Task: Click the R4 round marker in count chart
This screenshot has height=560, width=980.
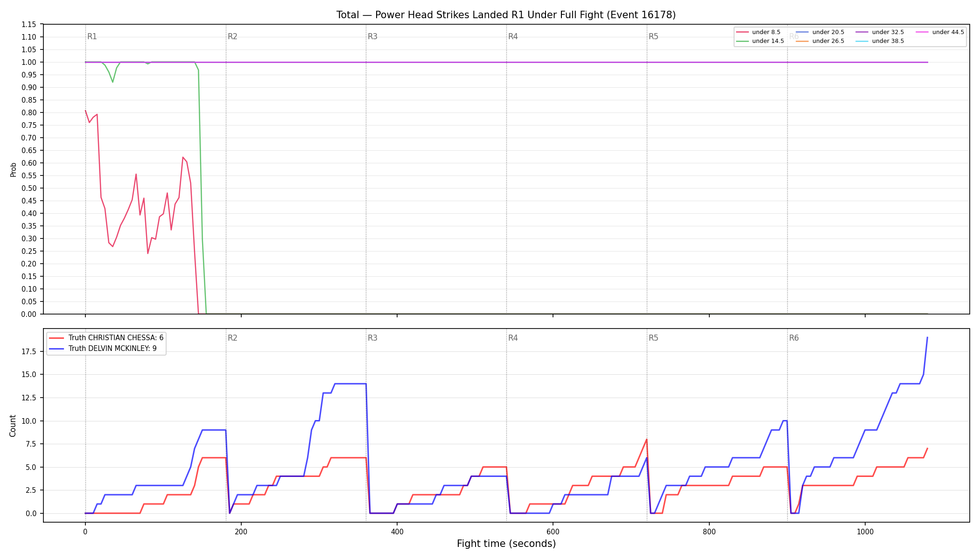Action: (x=513, y=338)
